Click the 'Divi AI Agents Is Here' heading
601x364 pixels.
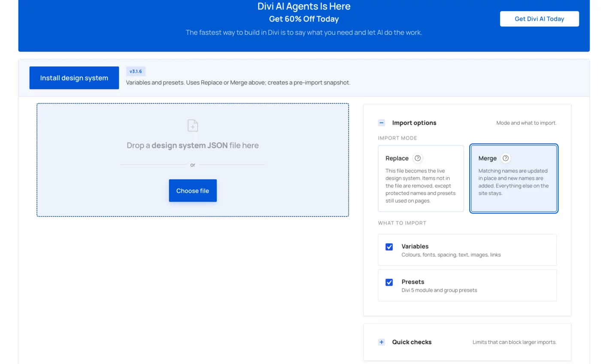tap(304, 6)
